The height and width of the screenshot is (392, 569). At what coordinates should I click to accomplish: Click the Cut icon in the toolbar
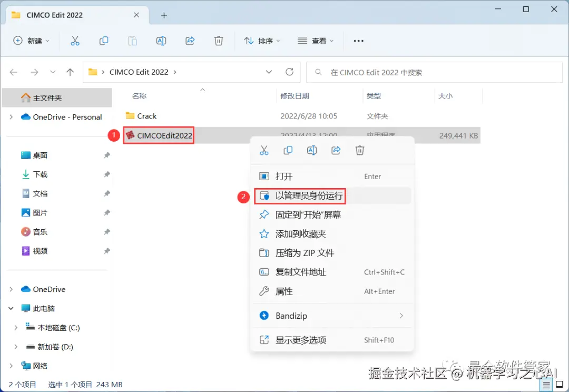coord(75,41)
